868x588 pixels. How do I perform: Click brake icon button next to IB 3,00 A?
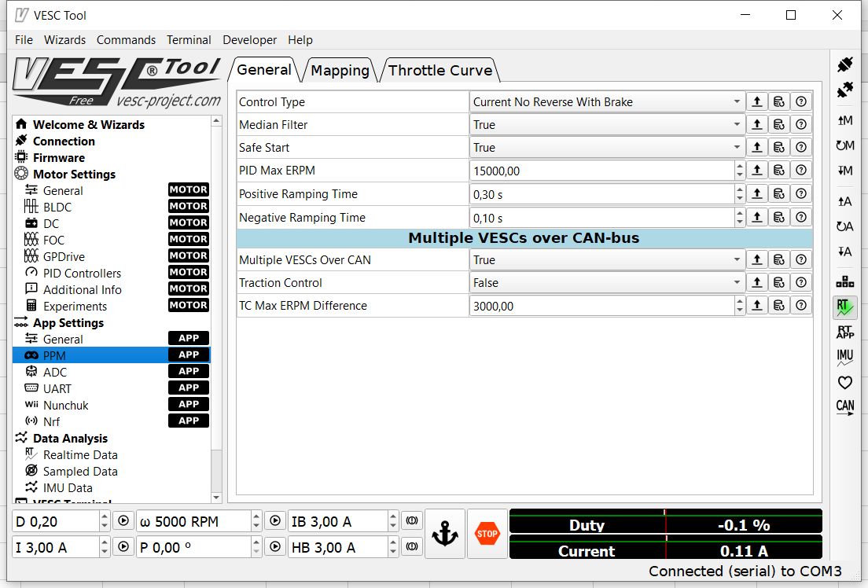point(412,521)
